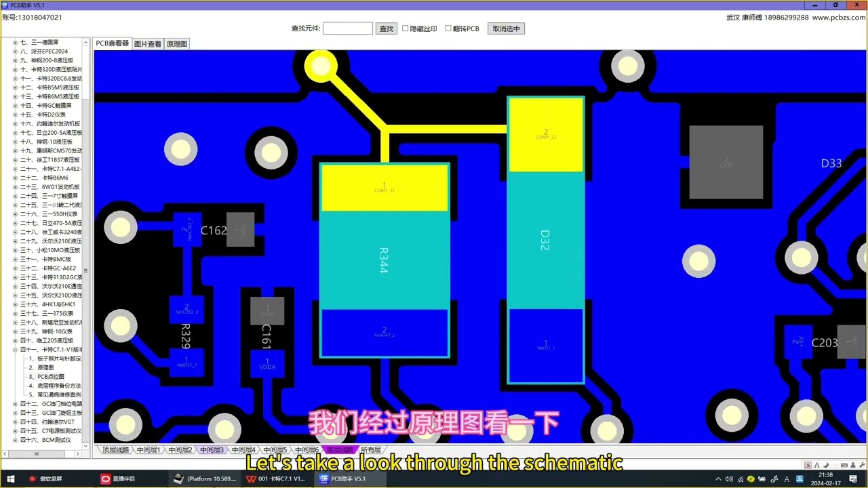Select the 中间层3 layer tab
The height and width of the screenshot is (488, 868).
(212, 449)
